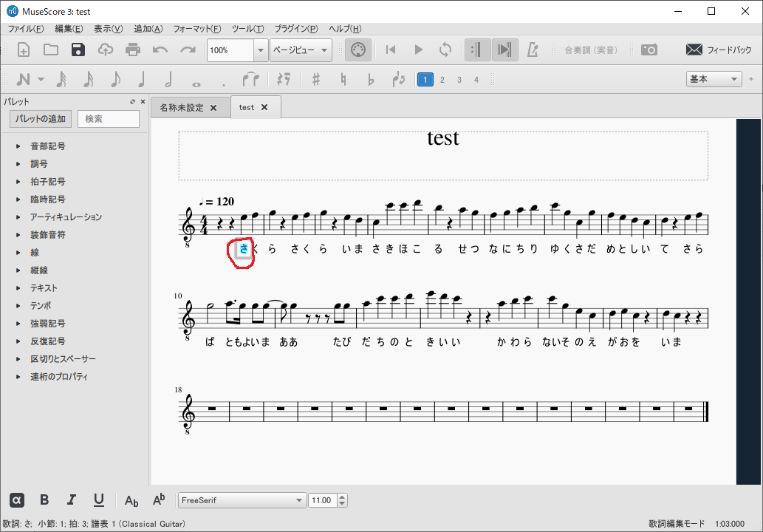The height and width of the screenshot is (532, 763).
Task: Insert special characters with α button
Action: (x=16, y=500)
